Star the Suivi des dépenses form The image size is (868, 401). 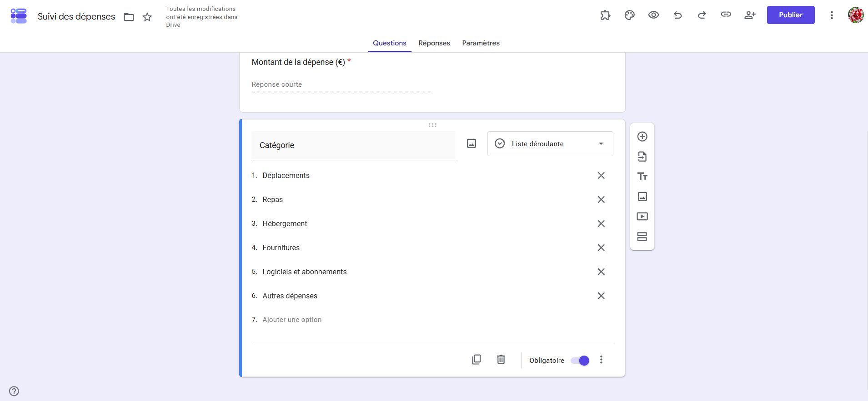[x=147, y=17]
